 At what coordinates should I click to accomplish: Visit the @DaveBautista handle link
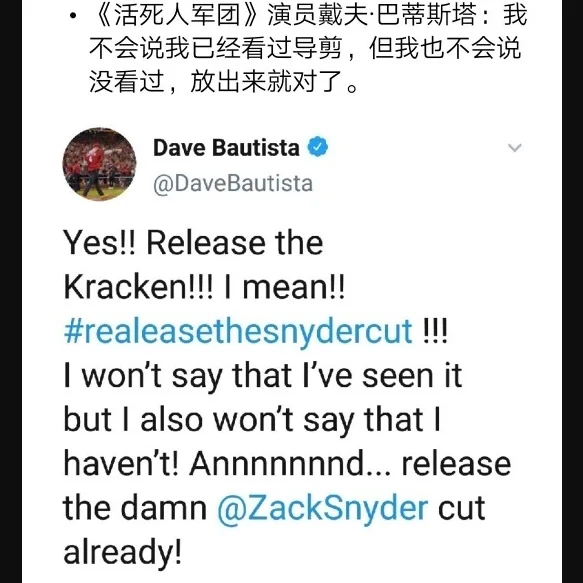point(233,184)
